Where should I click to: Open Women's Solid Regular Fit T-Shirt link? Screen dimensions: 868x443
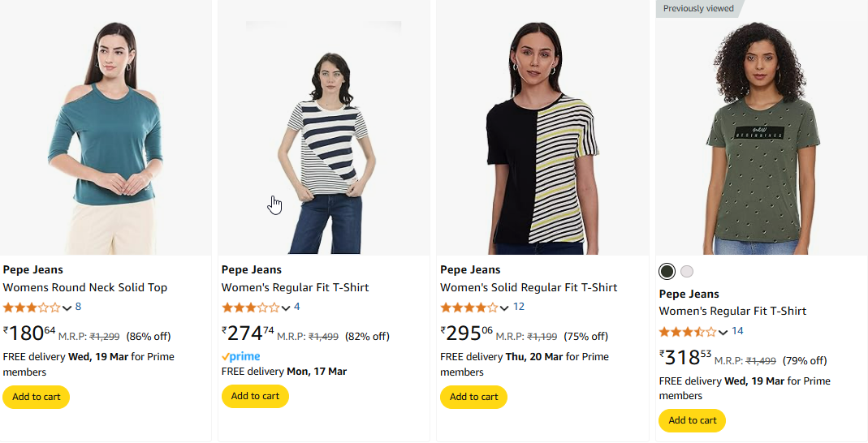(529, 287)
